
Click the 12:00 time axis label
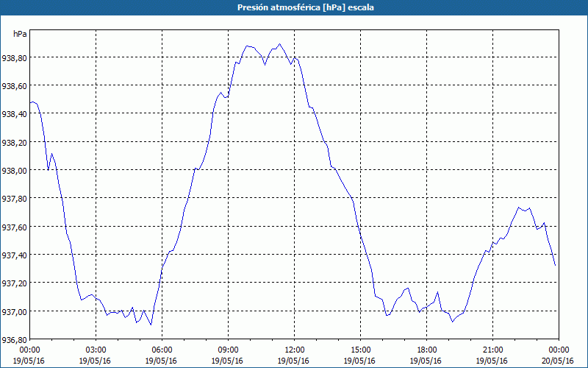[295, 350]
